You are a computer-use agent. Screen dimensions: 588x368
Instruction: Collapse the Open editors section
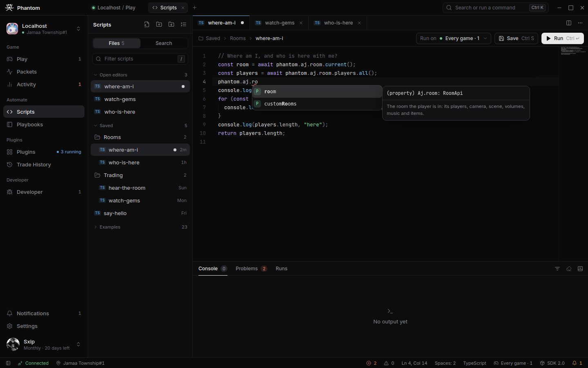140,75
